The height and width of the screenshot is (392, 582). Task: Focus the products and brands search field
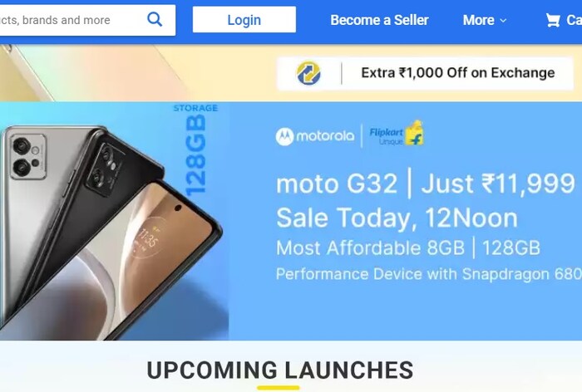click(72, 20)
